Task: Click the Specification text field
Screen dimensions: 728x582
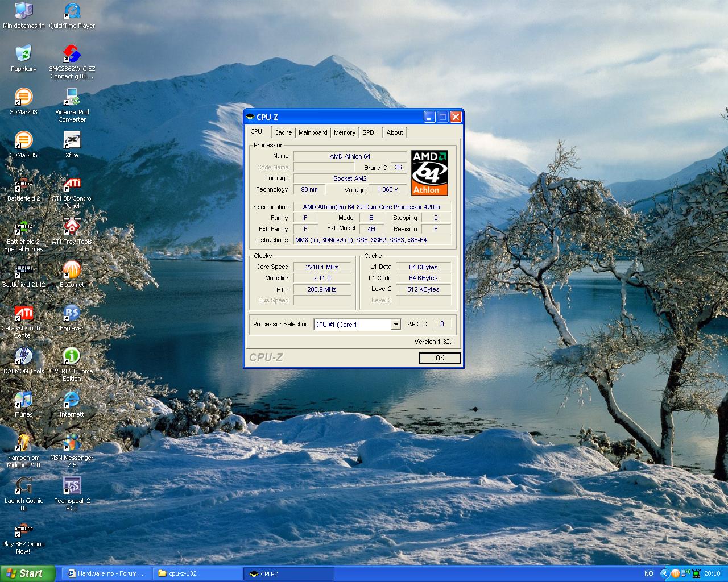Action: (x=372, y=207)
